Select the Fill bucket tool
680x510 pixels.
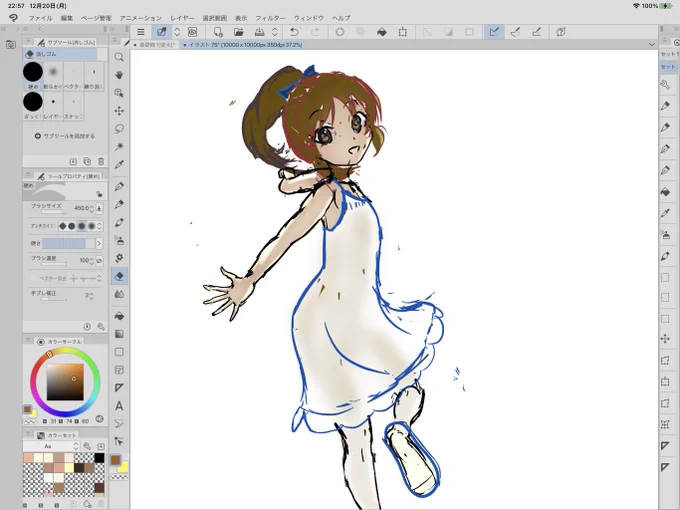tap(119, 316)
